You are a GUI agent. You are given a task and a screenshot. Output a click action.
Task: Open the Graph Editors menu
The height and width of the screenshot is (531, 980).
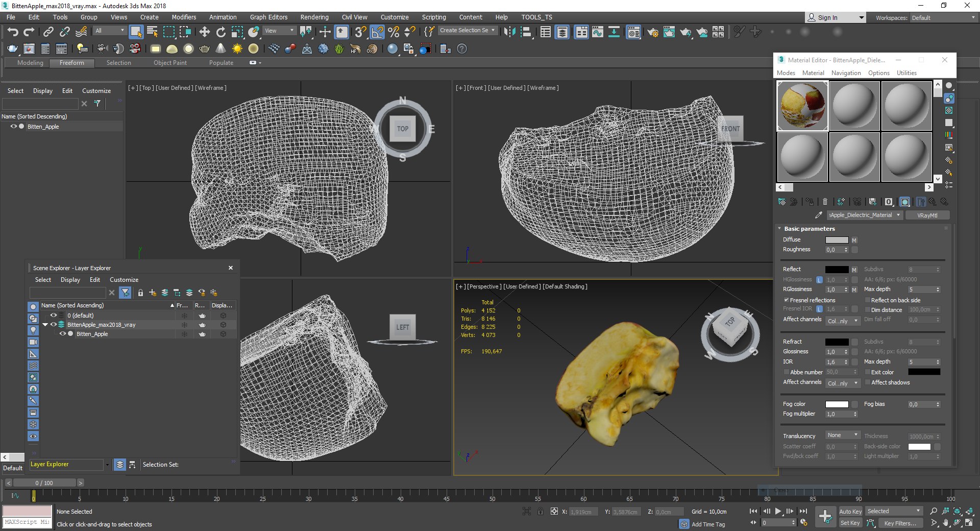268,17
